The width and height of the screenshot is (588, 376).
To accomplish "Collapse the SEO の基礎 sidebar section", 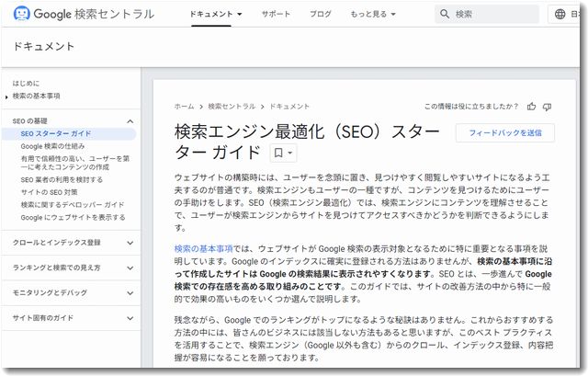I will [x=130, y=121].
